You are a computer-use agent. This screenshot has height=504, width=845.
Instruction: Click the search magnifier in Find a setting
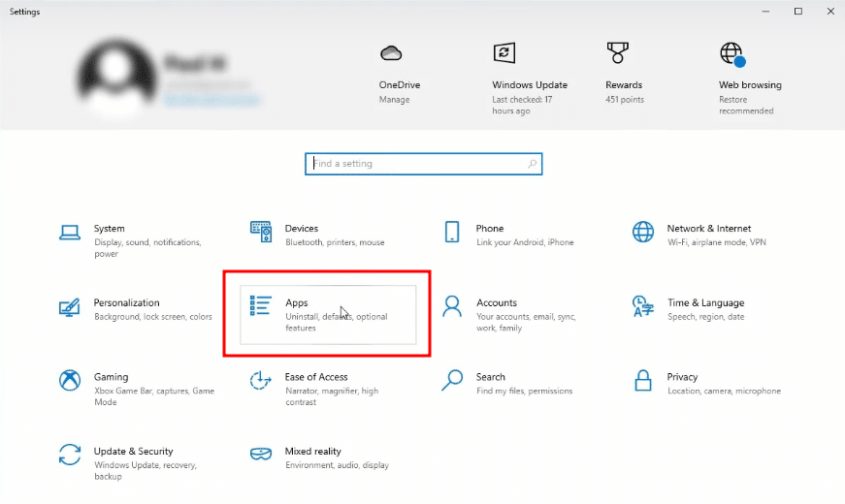click(532, 164)
